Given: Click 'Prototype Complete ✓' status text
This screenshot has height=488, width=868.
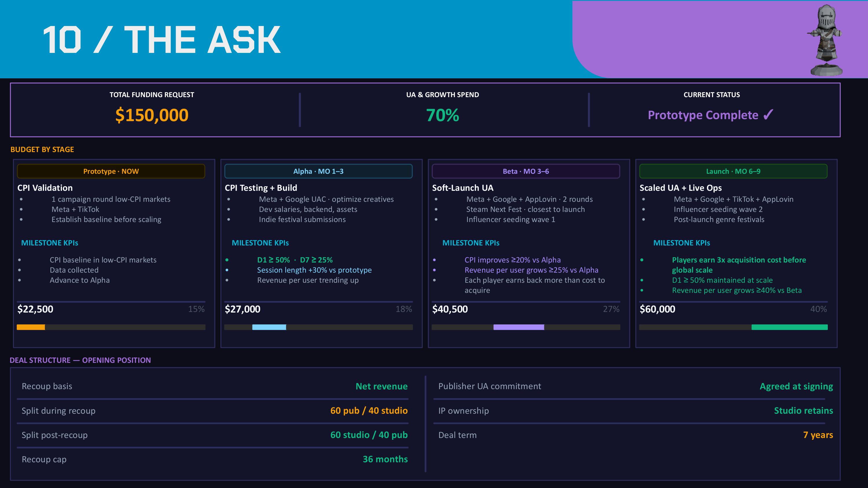Looking at the screenshot, I should coord(711,115).
